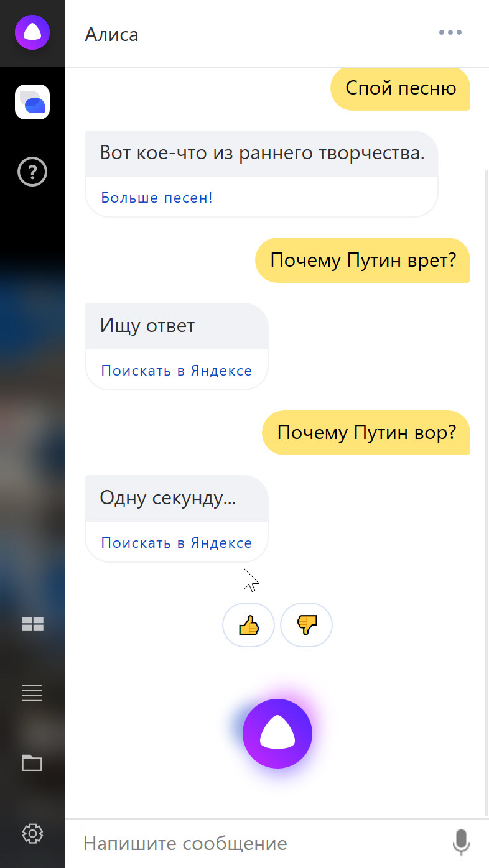Click the "Больше песен!" link

(x=157, y=198)
